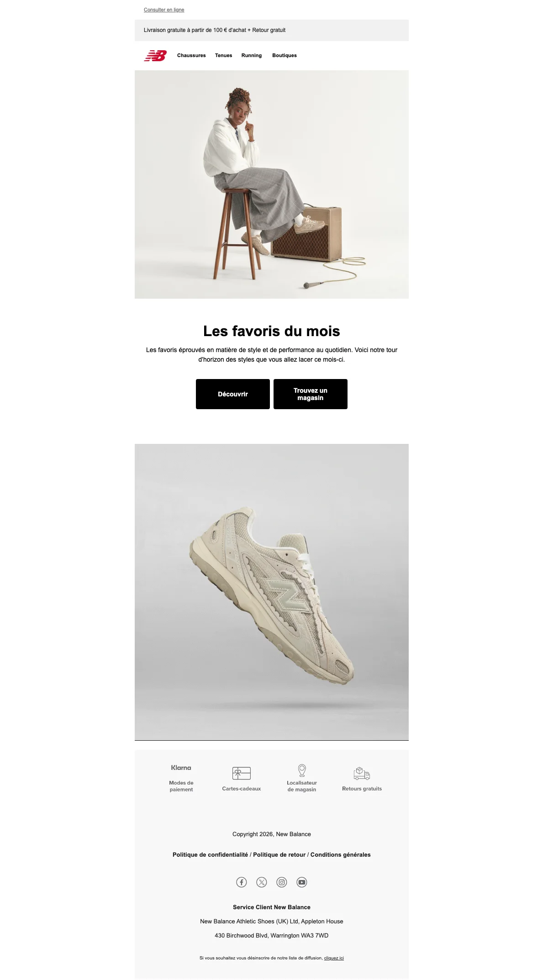Viewport: 548px width, 980px height.
Task: Click the Découvrir button
Action: point(233,394)
